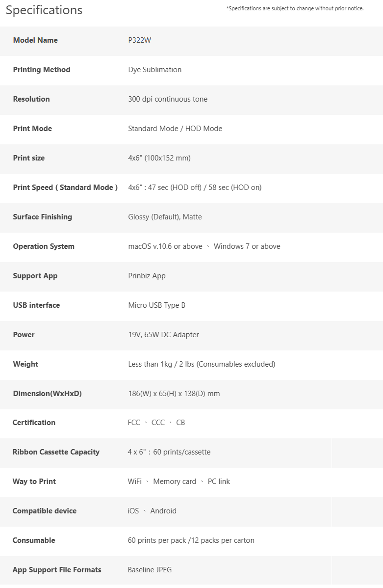Select the Micro USB Type B value
This screenshot has width=383, height=588.
pyautogui.click(x=156, y=305)
